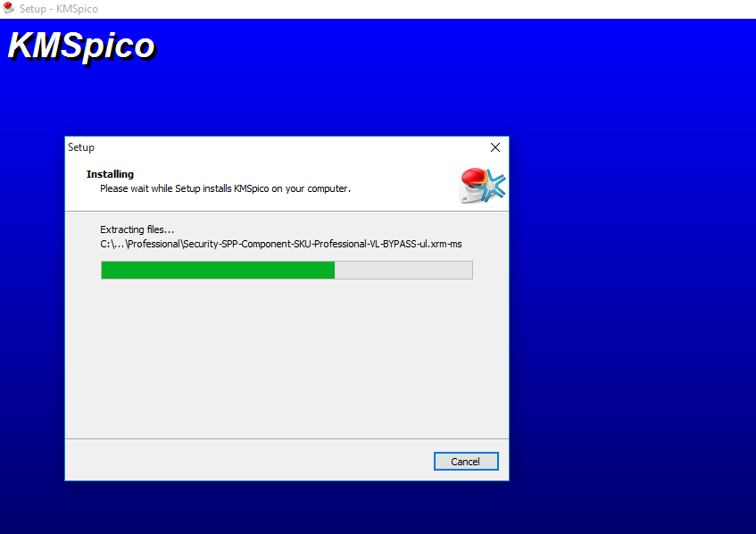This screenshot has height=534, width=756.
Task: Click the green installation progress bar
Action: (x=287, y=271)
